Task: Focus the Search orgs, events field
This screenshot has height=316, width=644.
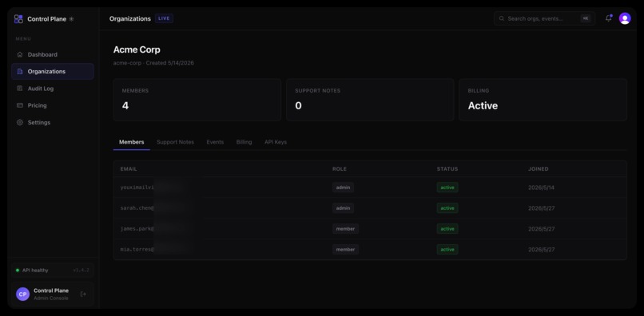Action: point(545,18)
